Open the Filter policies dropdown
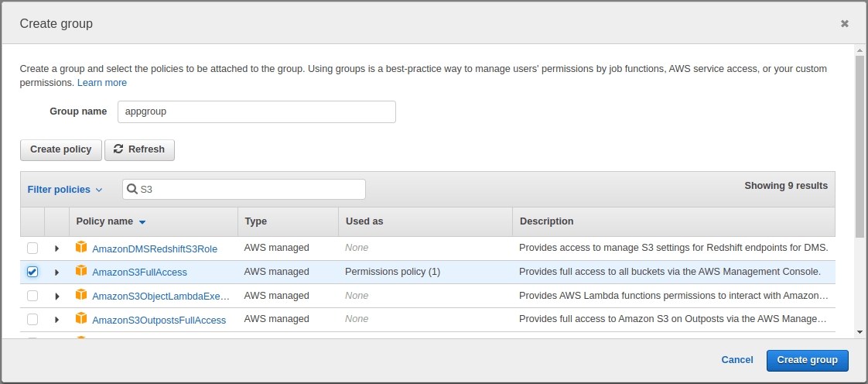This screenshot has width=868, height=384. tap(65, 190)
